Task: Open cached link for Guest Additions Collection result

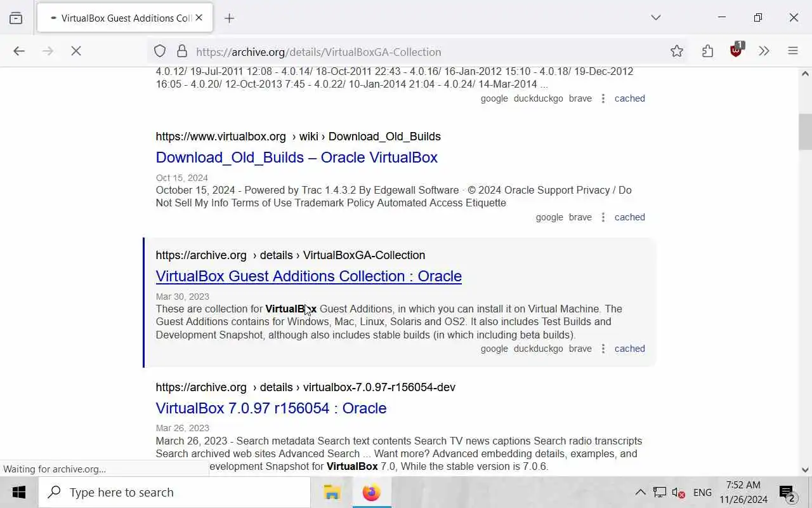Action: pos(629,349)
